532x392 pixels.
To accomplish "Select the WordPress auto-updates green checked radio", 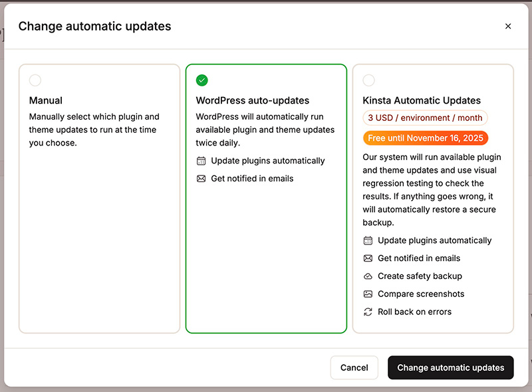I will (202, 80).
